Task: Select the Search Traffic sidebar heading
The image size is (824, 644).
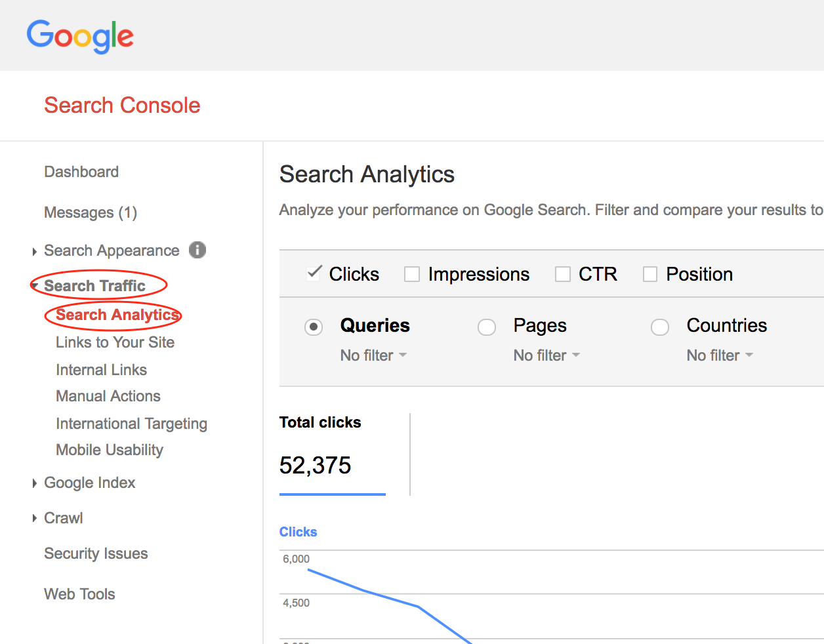Action: coord(94,286)
